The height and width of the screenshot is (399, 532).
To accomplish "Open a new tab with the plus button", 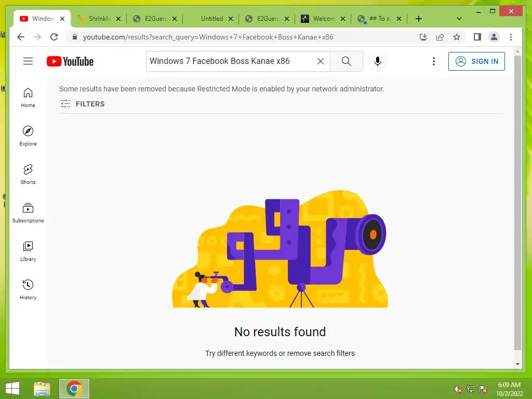I will (419, 19).
